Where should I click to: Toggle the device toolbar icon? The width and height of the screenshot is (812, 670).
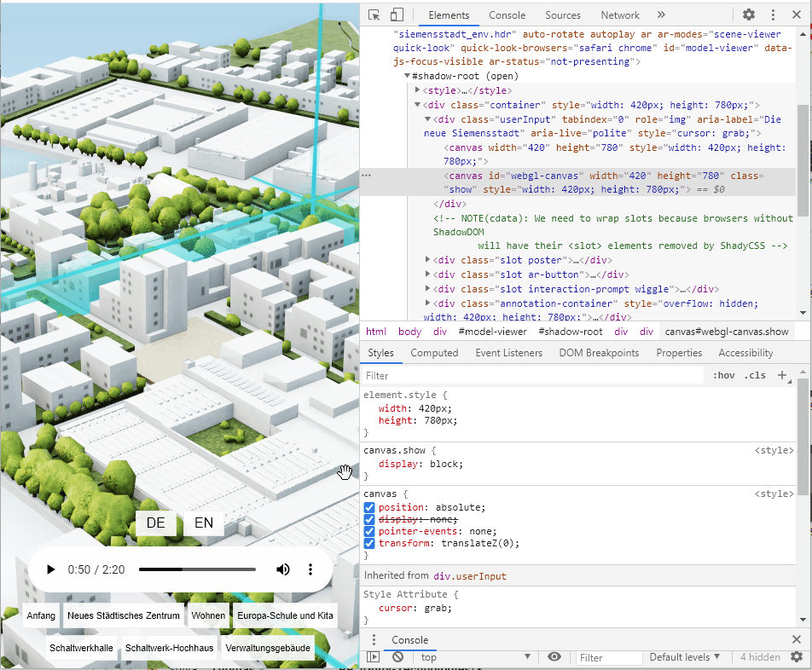tap(397, 15)
